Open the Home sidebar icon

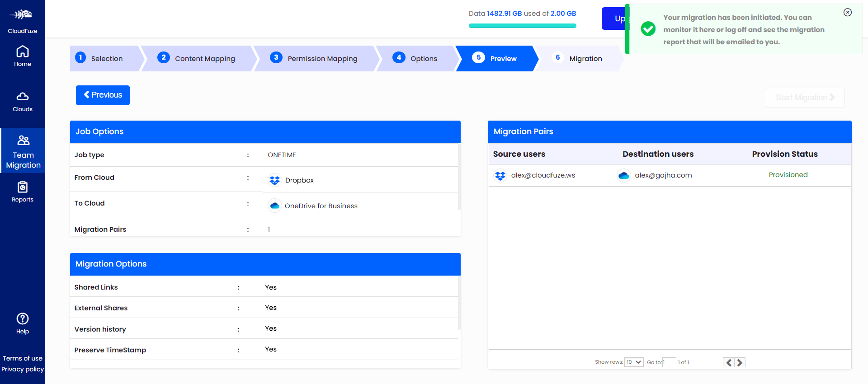[23, 52]
